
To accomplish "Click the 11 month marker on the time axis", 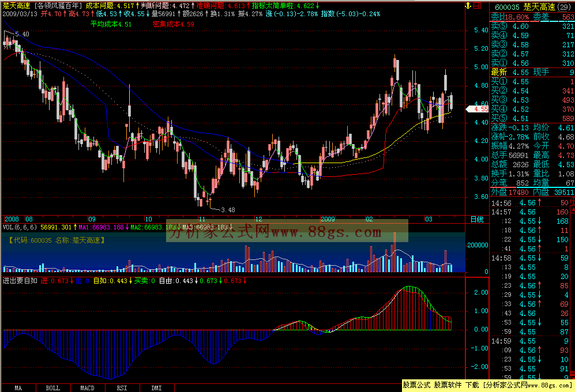I will point(202,219).
